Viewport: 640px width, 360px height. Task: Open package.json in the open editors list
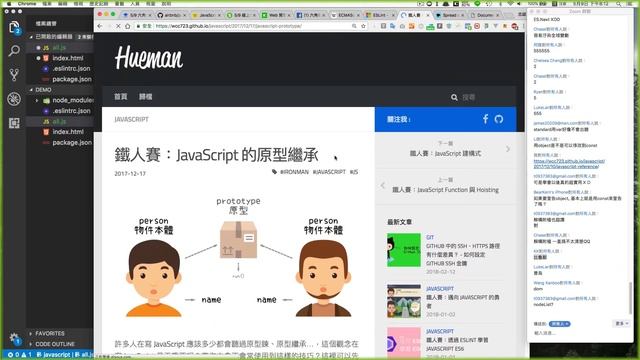click(x=61, y=79)
